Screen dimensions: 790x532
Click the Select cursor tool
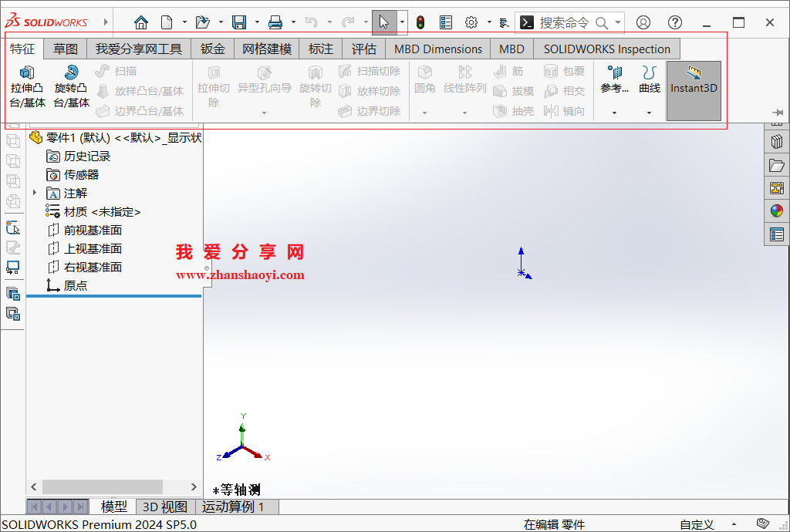[x=384, y=22]
